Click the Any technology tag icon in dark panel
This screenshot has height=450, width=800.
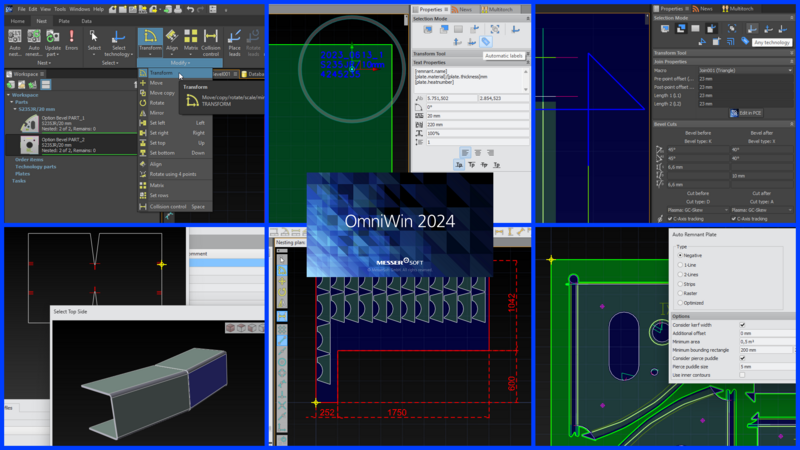click(745, 41)
